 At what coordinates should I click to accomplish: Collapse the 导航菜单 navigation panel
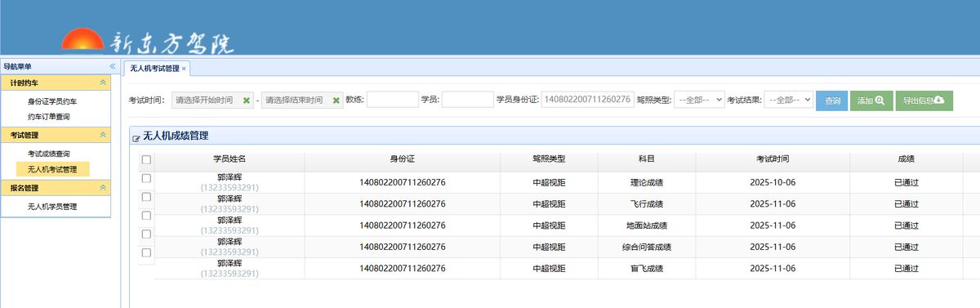coord(113,66)
